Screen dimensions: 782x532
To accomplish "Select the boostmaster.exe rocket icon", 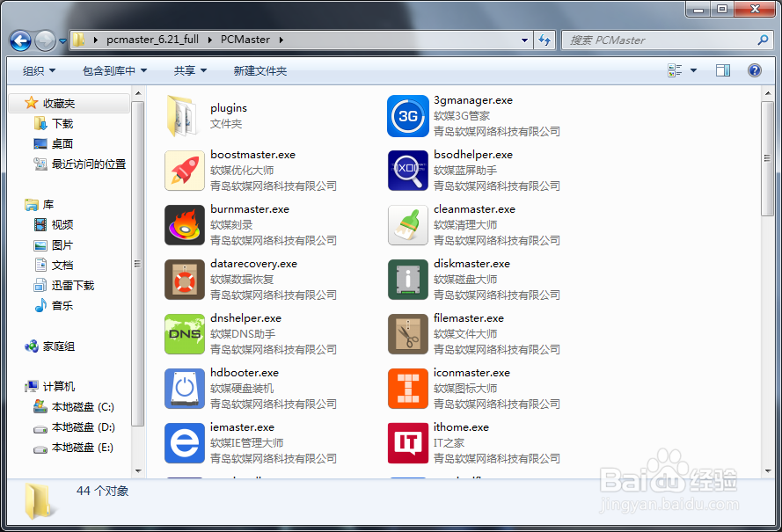I will [185, 171].
